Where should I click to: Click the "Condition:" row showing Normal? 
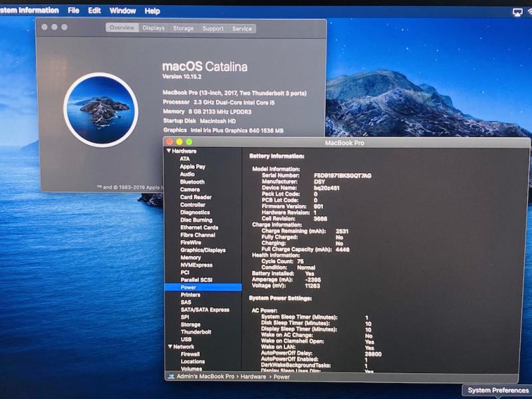click(289, 267)
